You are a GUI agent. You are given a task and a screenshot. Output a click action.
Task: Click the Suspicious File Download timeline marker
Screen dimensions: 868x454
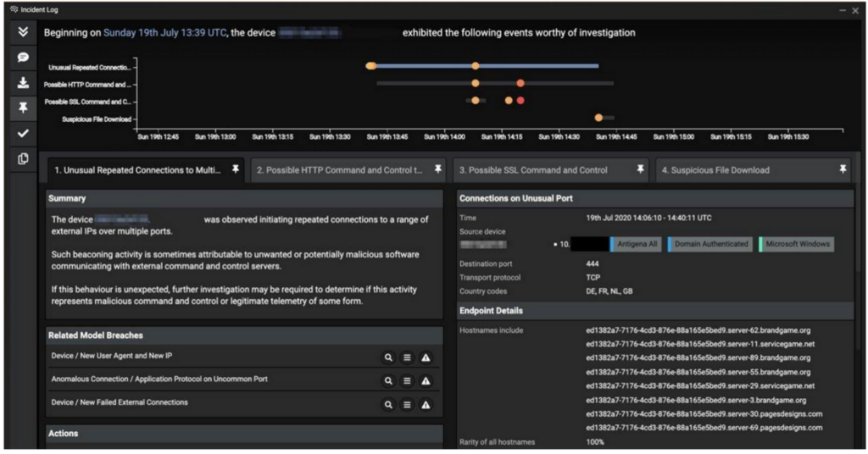(598, 118)
